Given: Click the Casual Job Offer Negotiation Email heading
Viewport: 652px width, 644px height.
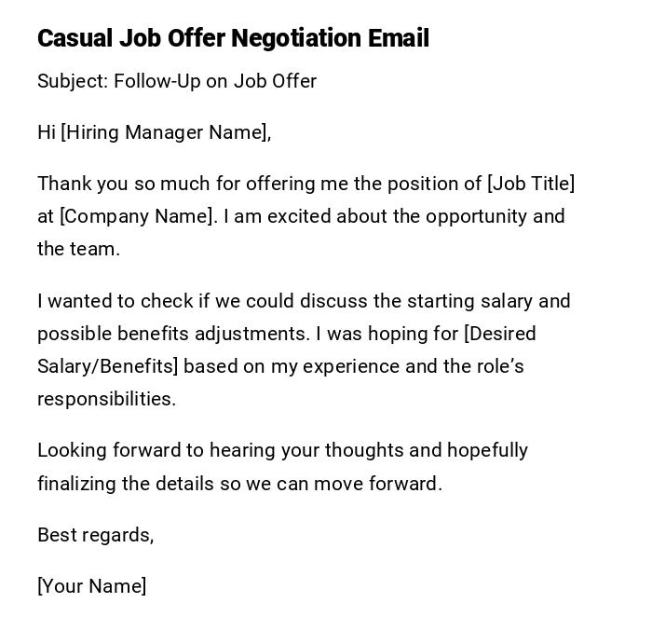Looking at the screenshot, I should pos(233,38).
